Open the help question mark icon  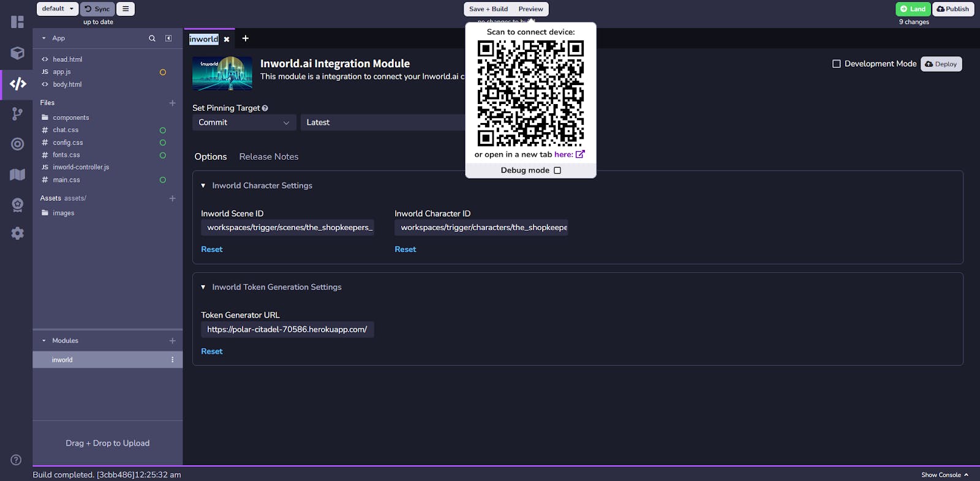point(16,460)
